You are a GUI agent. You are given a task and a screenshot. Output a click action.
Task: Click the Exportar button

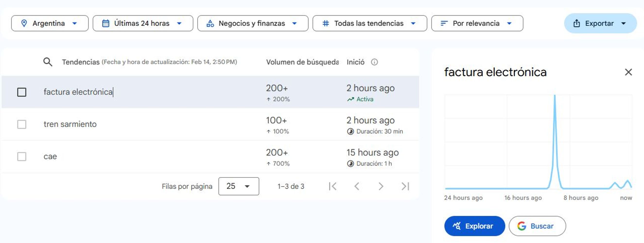(600, 23)
